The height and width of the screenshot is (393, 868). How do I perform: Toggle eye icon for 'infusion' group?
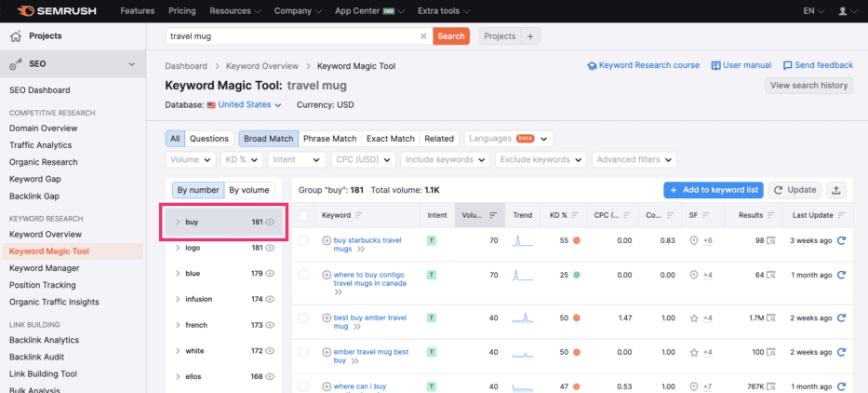270,299
